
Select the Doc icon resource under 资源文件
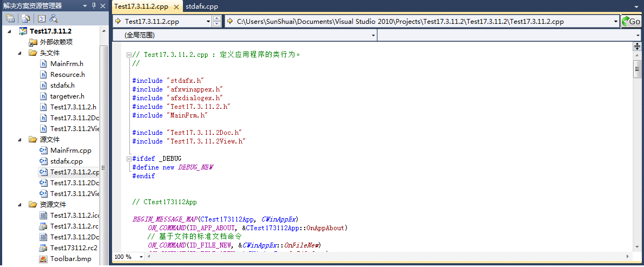pyautogui.click(x=75, y=237)
